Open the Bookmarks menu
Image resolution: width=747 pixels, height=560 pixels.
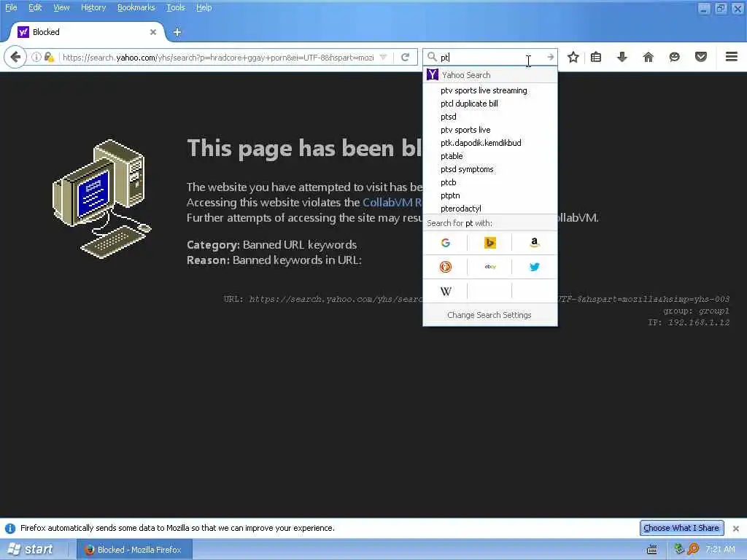click(136, 7)
